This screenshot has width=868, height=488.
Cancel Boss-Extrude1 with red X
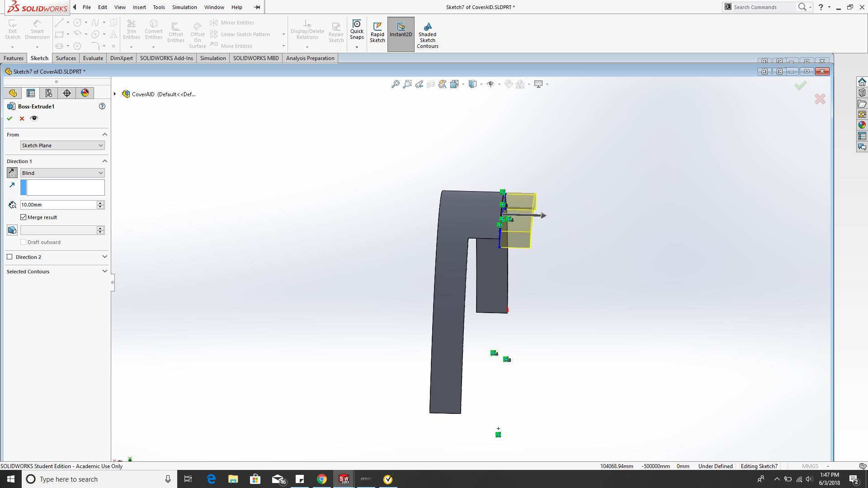coord(22,118)
